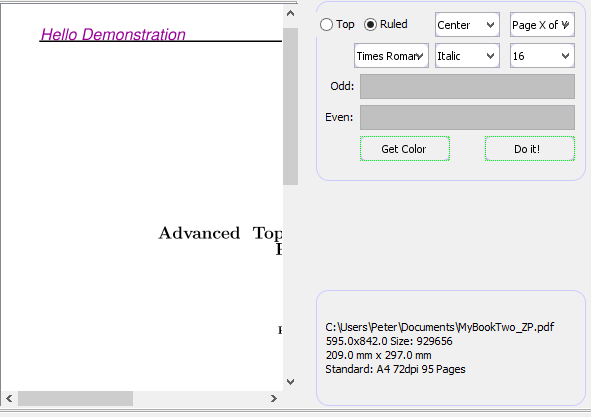
Task: Click the preview scroll up arrow
Action: click(290, 14)
